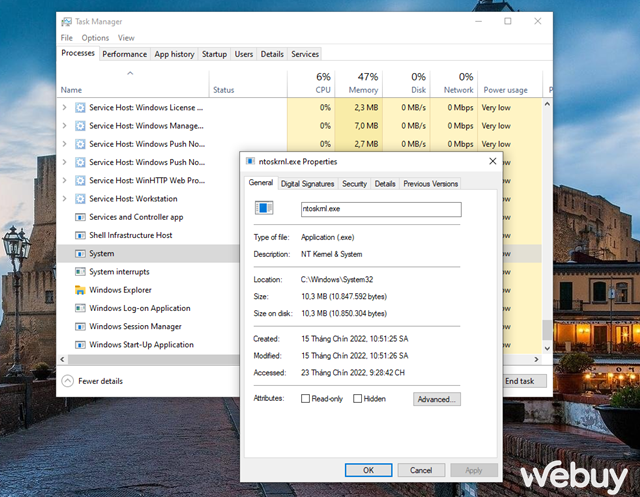The image size is (640, 497).
Task: Expand Service Host: WinHTTP Web Pro group
Action: click(64, 180)
